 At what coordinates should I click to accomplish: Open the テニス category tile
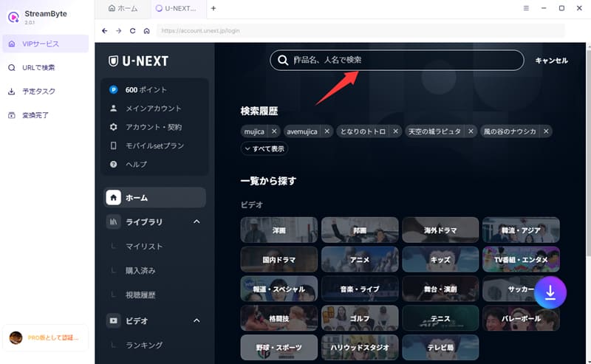point(440,318)
